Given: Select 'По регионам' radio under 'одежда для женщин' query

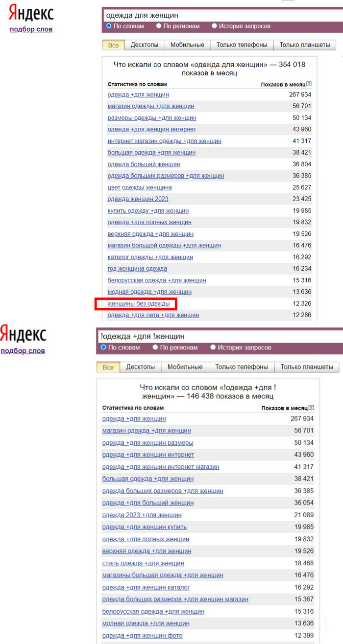Looking at the screenshot, I should tap(159, 26).
